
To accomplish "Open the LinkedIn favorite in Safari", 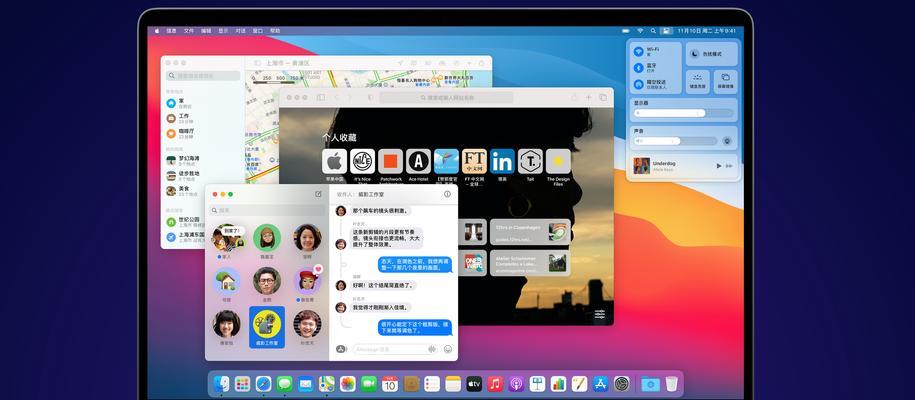I will (502, 161).
